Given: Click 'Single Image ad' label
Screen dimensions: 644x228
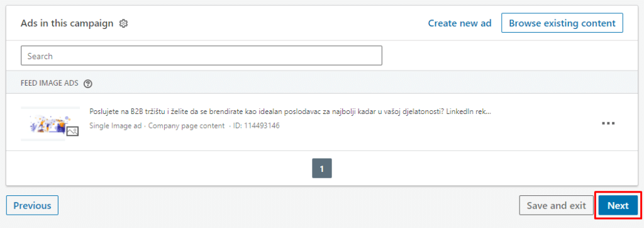Looking at the screenshot, I should pos(116,125).
